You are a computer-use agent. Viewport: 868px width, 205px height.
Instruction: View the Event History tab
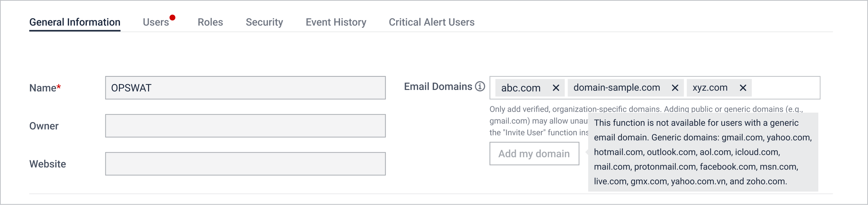coord(336,22)
